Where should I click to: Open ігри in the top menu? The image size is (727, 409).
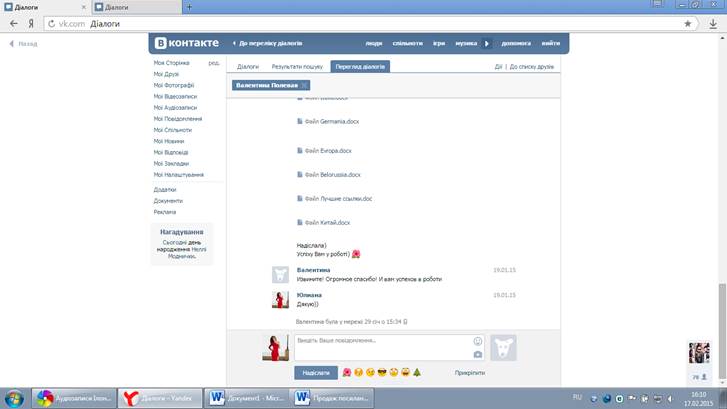pyautogui.click(x=439, y=43)
